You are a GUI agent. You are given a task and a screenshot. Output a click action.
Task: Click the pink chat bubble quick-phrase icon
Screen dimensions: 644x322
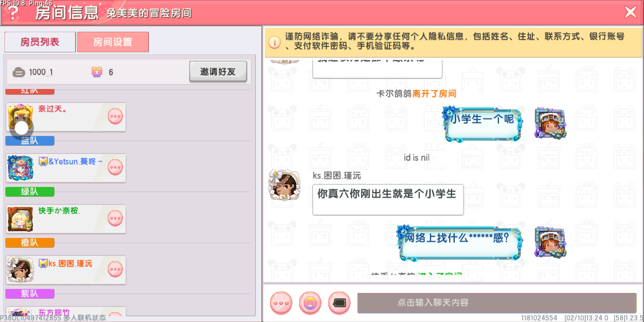coord(281,303)
